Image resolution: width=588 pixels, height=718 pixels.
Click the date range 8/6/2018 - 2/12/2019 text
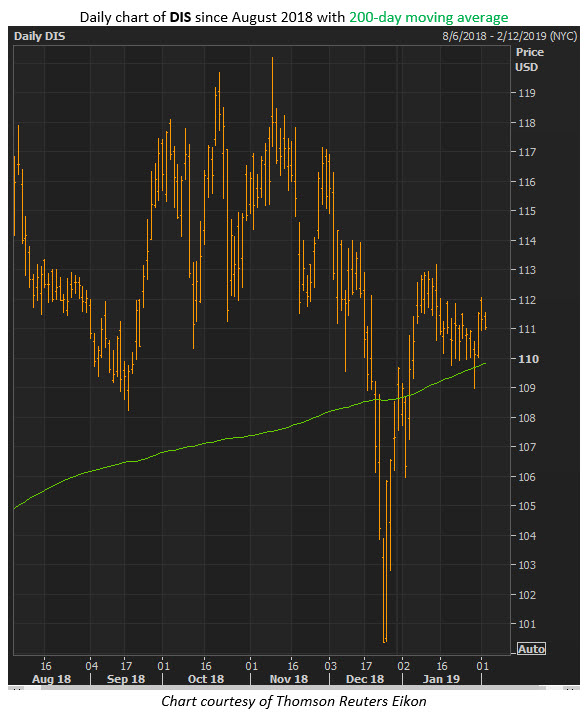510,36
